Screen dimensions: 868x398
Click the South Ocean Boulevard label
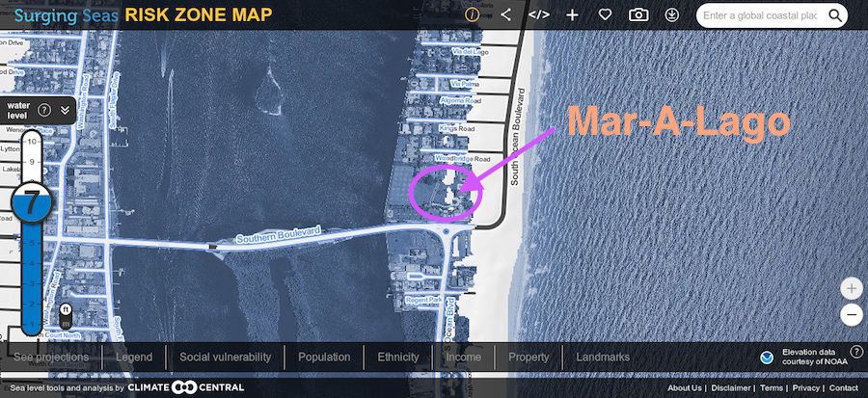pyautogui.click(x=518, y=136)
